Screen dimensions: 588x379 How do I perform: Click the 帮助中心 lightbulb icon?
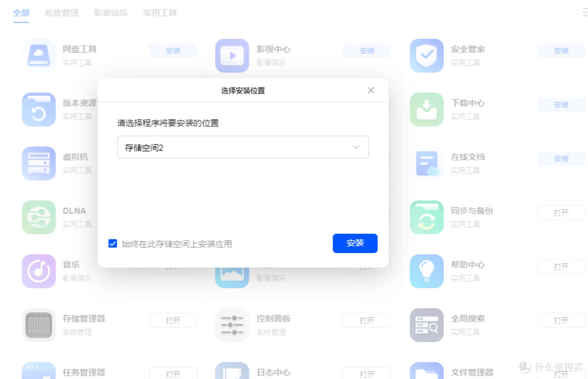pyautogui.click(x=427, y=271)
